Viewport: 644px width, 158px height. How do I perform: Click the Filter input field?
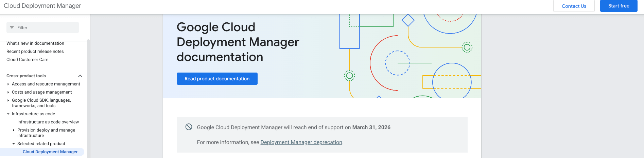tap(42, 27)
